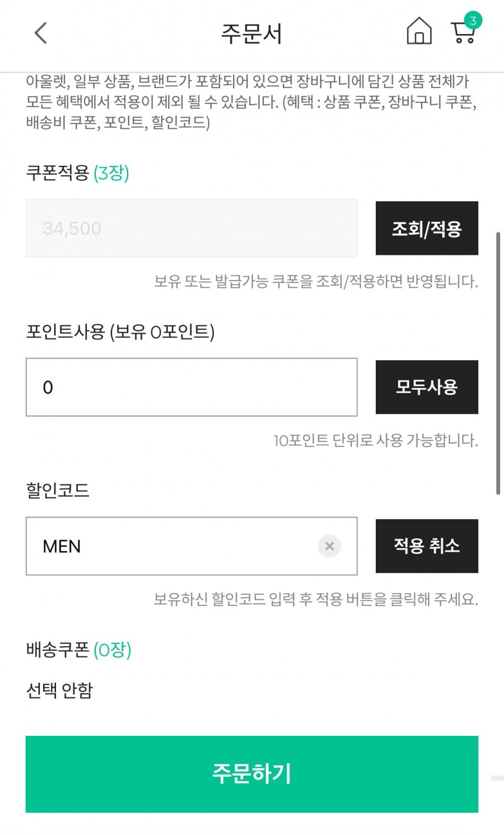Image resolution: width=504 pixels, height=835 pixels.
Task: Tap the green cart badge showing 3
Action: [473, 21]
